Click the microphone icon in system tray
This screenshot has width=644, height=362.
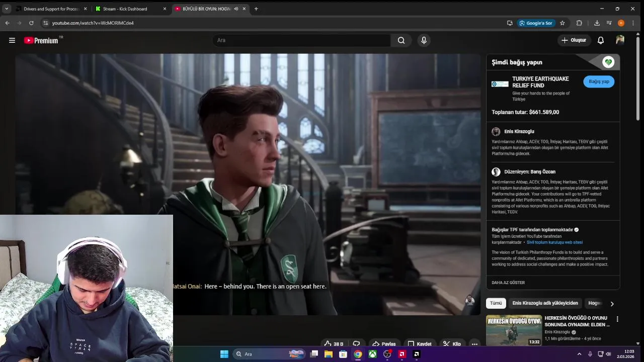[590, 354]
